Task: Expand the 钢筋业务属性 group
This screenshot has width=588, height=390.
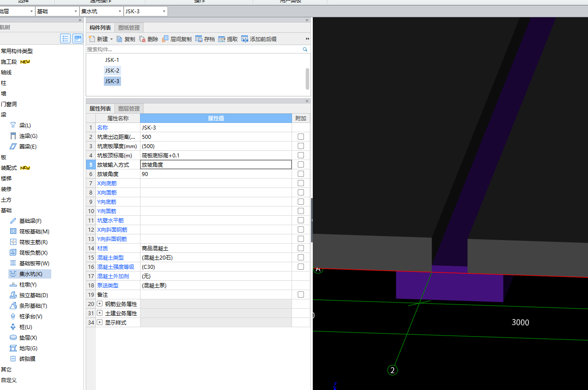Action: [x=99, y=304]
